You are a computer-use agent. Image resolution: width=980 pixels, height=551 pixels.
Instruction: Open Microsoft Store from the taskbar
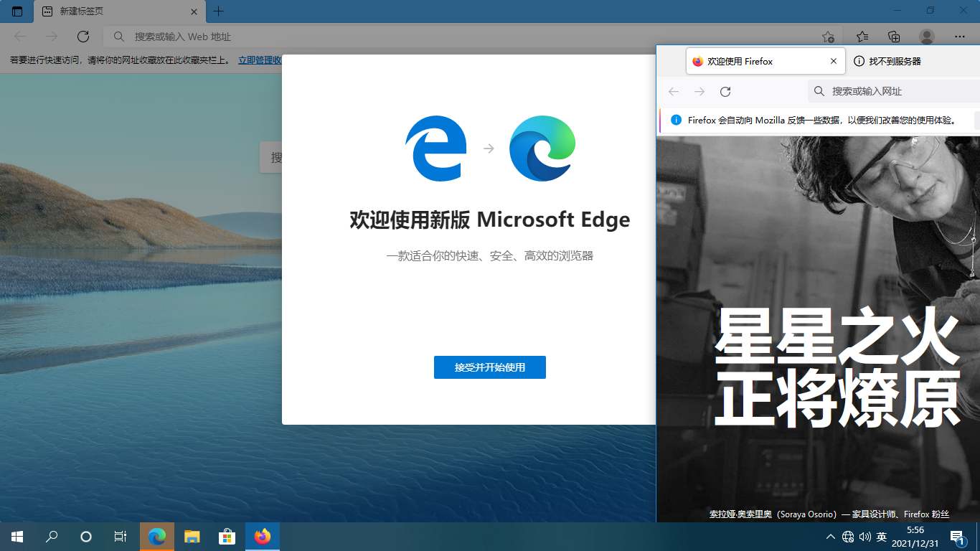[227, 537]
